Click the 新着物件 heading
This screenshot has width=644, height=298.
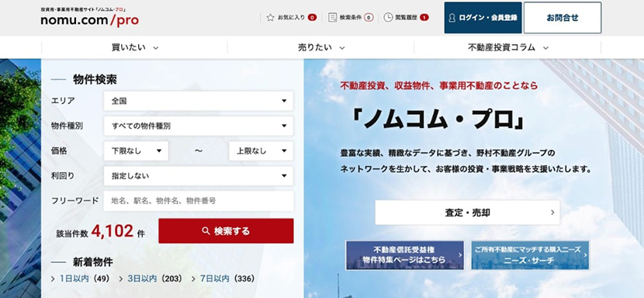(x=93, y=262)
